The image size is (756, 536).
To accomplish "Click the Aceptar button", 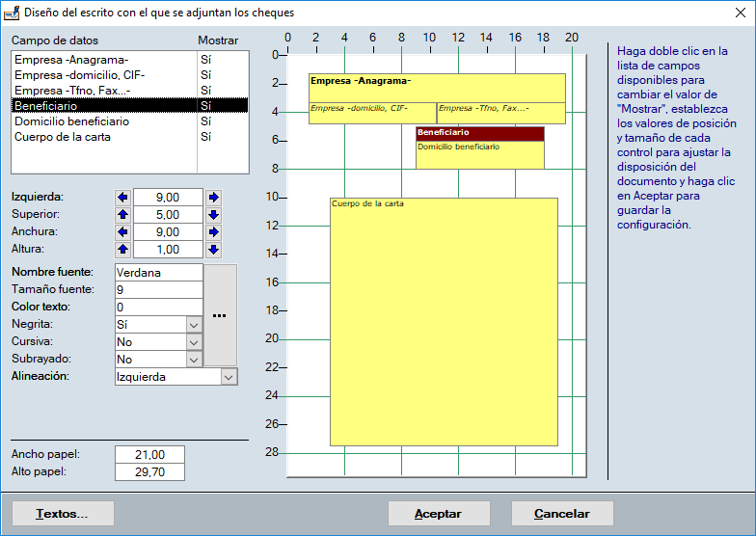I will click(439, 513).
